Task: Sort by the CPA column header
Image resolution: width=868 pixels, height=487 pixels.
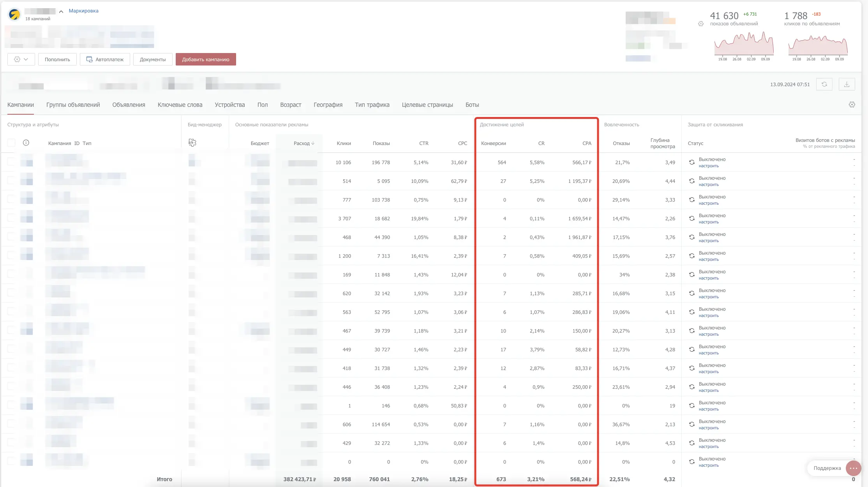Action: tap(587, 143)
